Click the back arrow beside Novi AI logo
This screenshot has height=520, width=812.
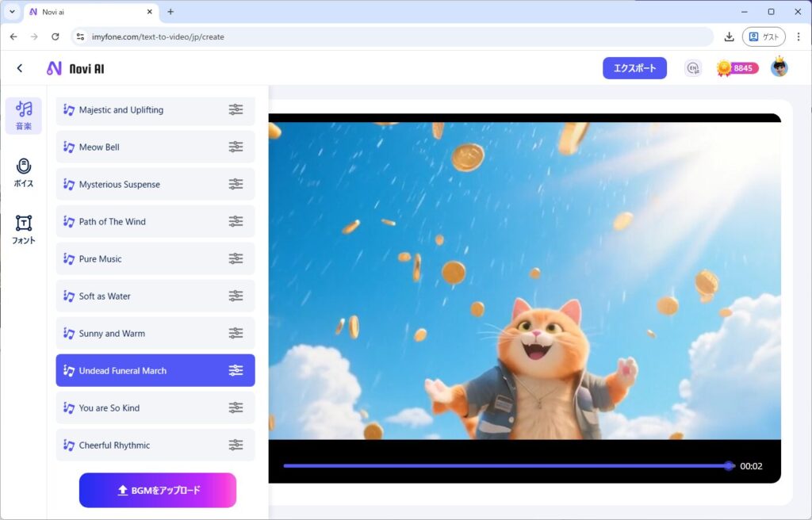click(20, 68)
